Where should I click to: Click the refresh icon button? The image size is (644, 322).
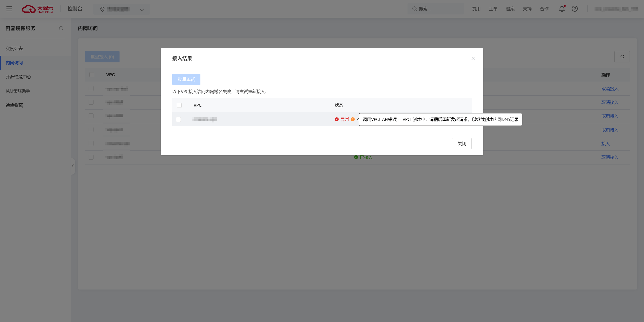pos(622,57)
